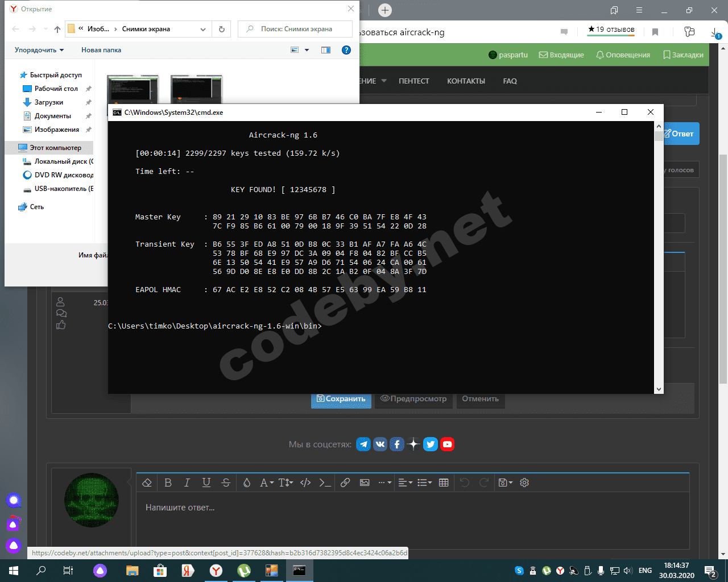Click the Windows Start button
This screenshot has width=728, height=582.
tap(14, 571)
